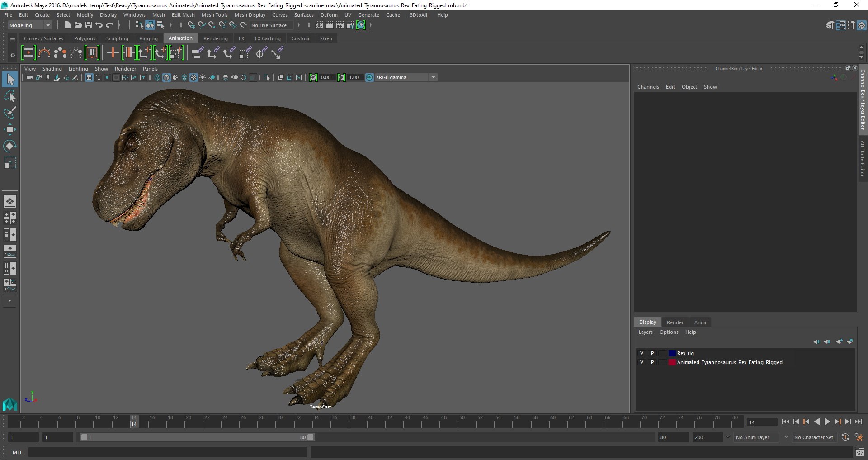
Task: Toggle playback P of Rex_rig layer
Action: [652, 353]
